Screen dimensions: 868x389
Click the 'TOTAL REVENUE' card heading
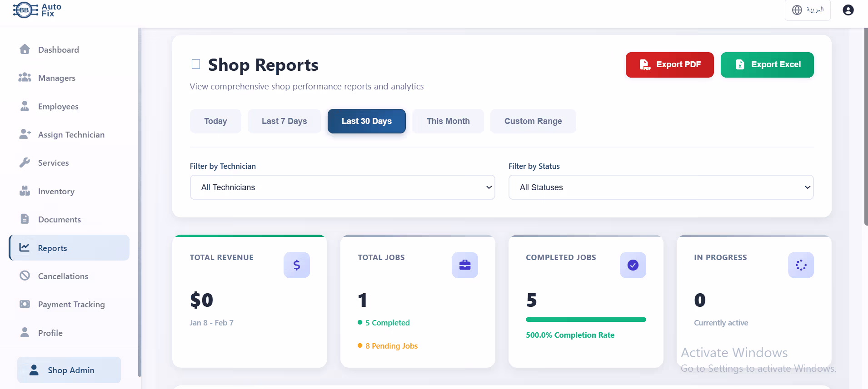pos(222,257)
